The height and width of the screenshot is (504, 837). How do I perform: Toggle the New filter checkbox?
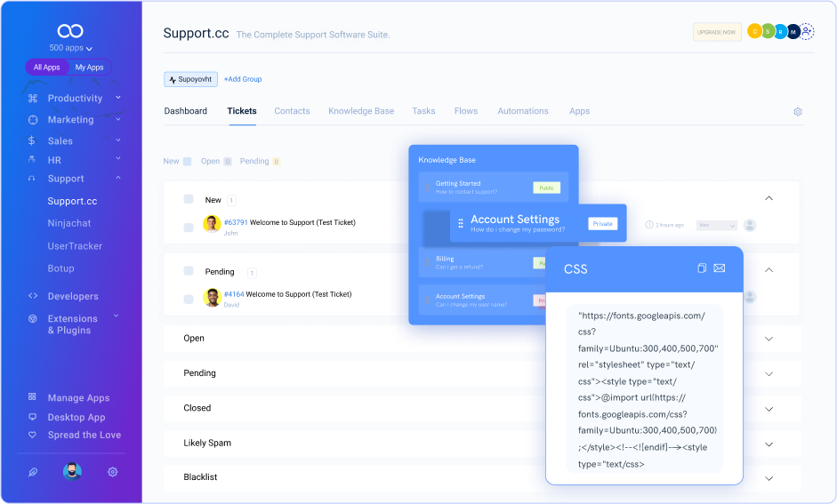(x=188, y=162)
